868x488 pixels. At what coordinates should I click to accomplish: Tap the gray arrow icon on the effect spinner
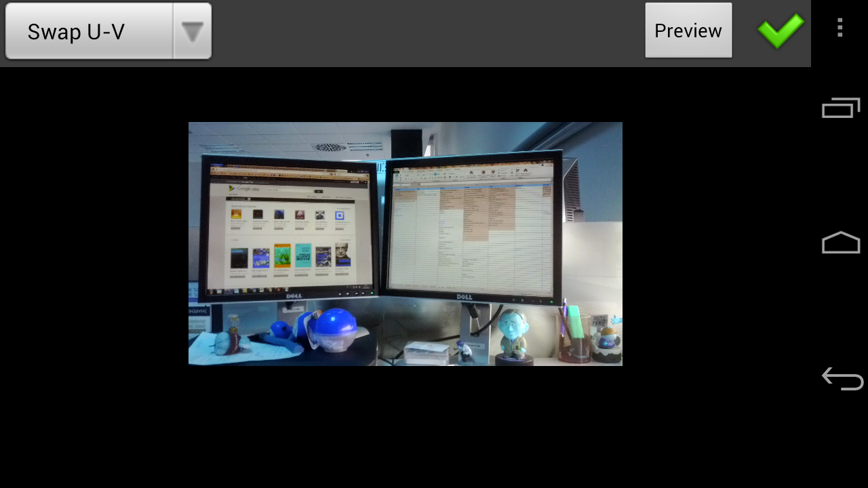[x=193, y=31]
